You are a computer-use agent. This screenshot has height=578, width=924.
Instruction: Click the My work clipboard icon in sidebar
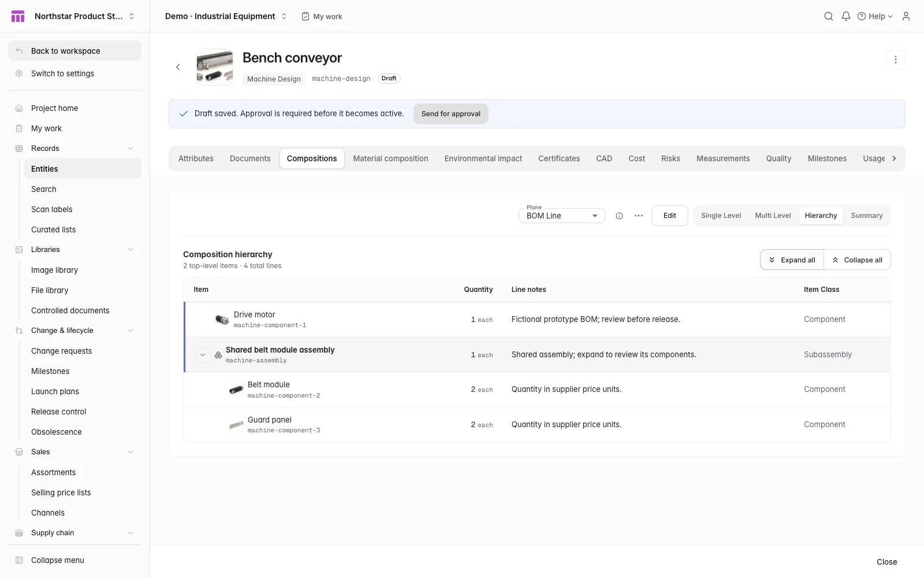click(19, 128)
